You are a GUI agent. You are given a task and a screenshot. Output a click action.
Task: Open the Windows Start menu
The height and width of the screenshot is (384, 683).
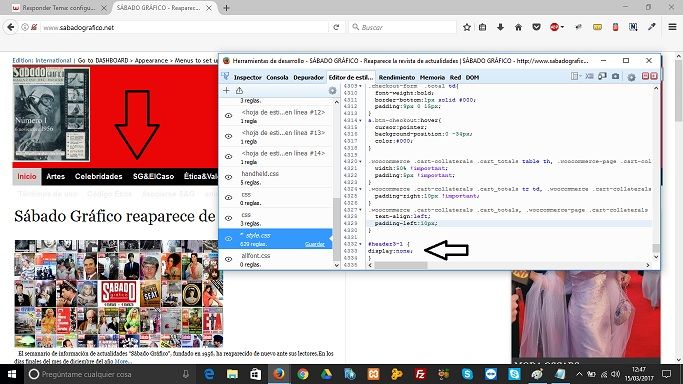[12, 374]
